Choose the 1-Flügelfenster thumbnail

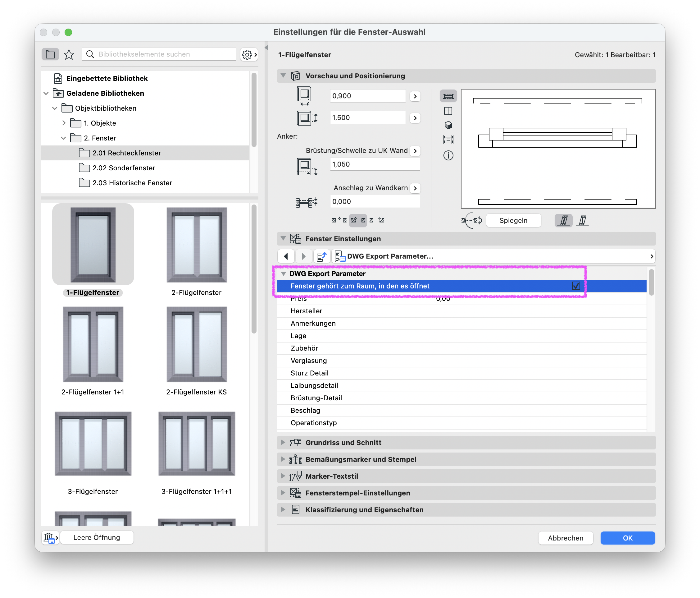[x=93, y=245]
